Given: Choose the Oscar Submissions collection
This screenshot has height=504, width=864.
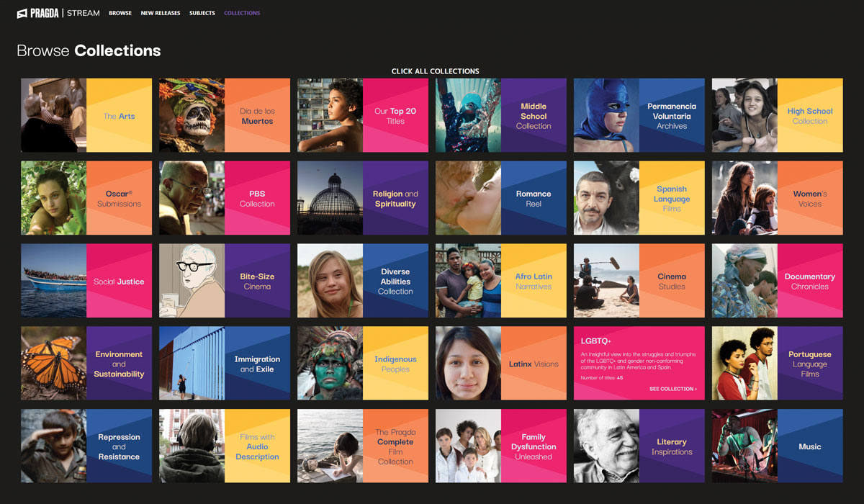Looking at the screenshot, I should point(119,199).
